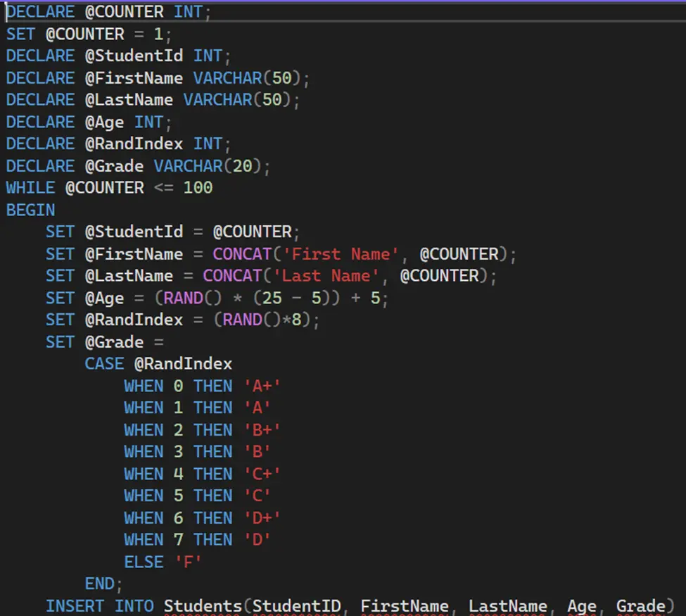
Task: Click the CONCAT call on the @LastName line
Action: pos(232,276)
